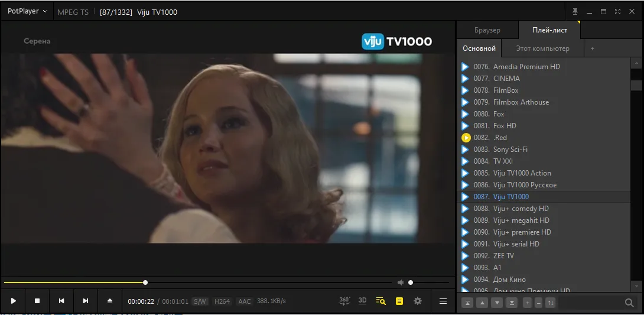Select 0083. Sony Sci-Fi channel
This screenshot has height=315, width=644.
point(544,150)
